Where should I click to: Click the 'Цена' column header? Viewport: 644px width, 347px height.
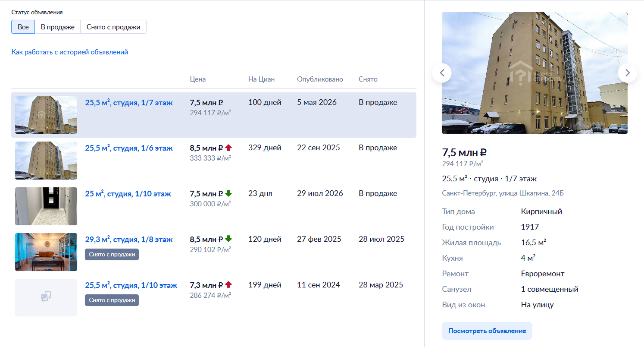tap(198, 79)
